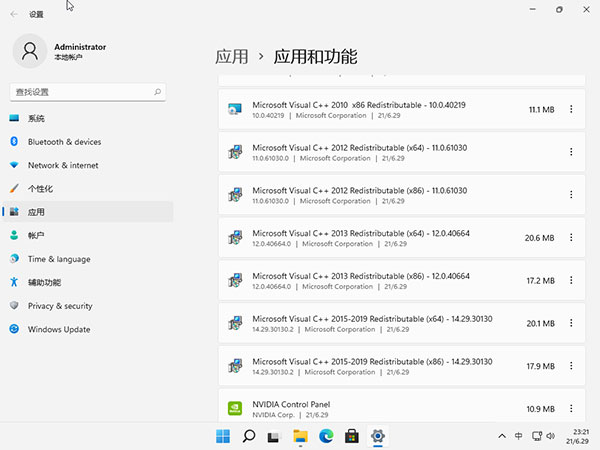Open network status tray icon
This screenshot has height=450, width=600.
click(x=536, y=436)
